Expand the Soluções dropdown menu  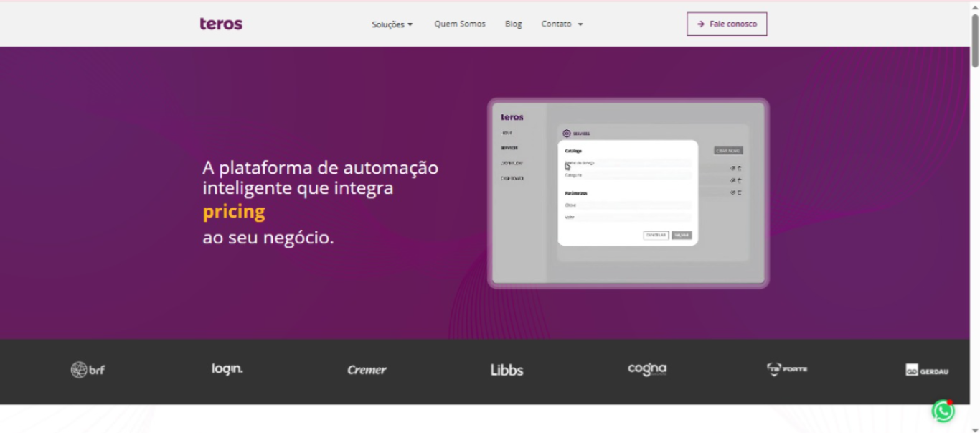click(392, 24)
